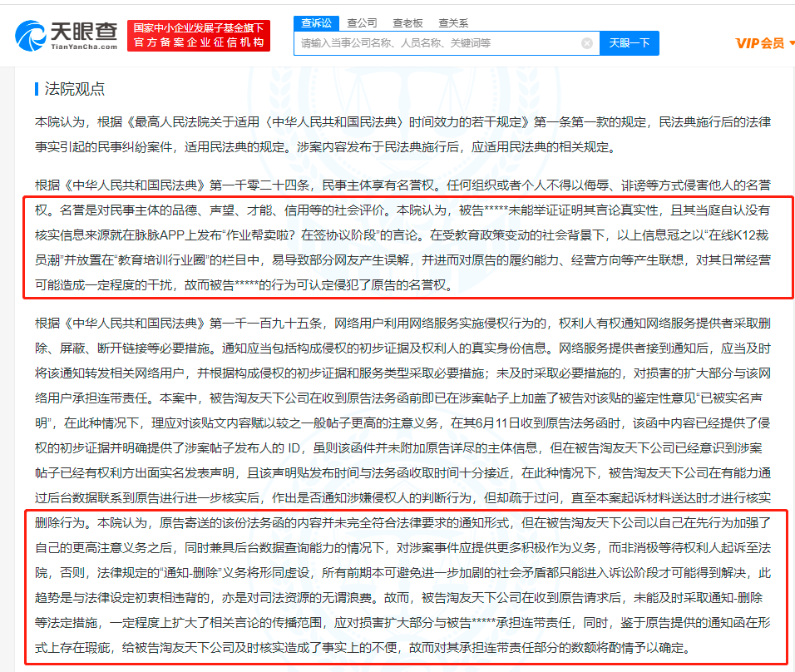This screenshot has height=672, width=795.
Task: Open the 查老板 tab
Action: [407, 22]
